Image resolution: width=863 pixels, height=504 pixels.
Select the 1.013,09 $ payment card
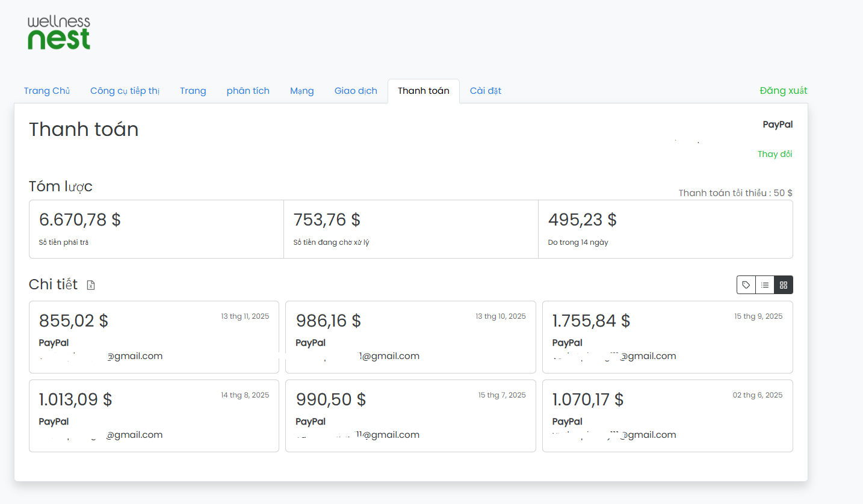point(154,416)
